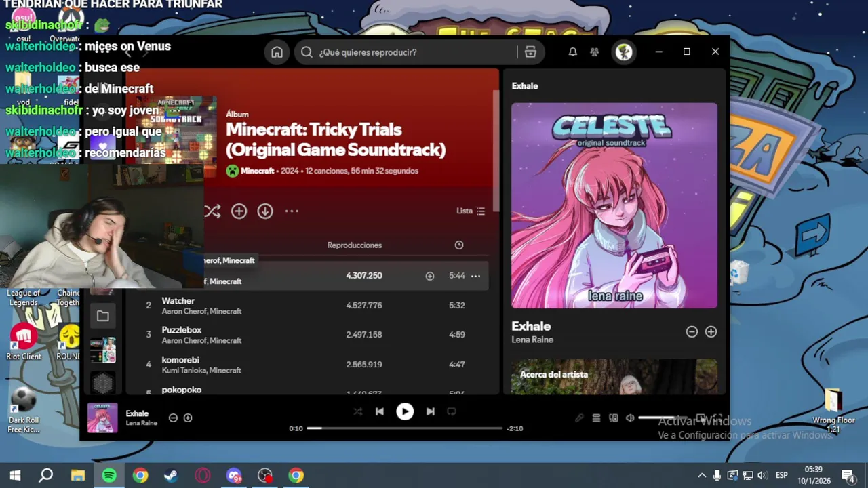Show the lyrics microphone icon

coord(579,418)
